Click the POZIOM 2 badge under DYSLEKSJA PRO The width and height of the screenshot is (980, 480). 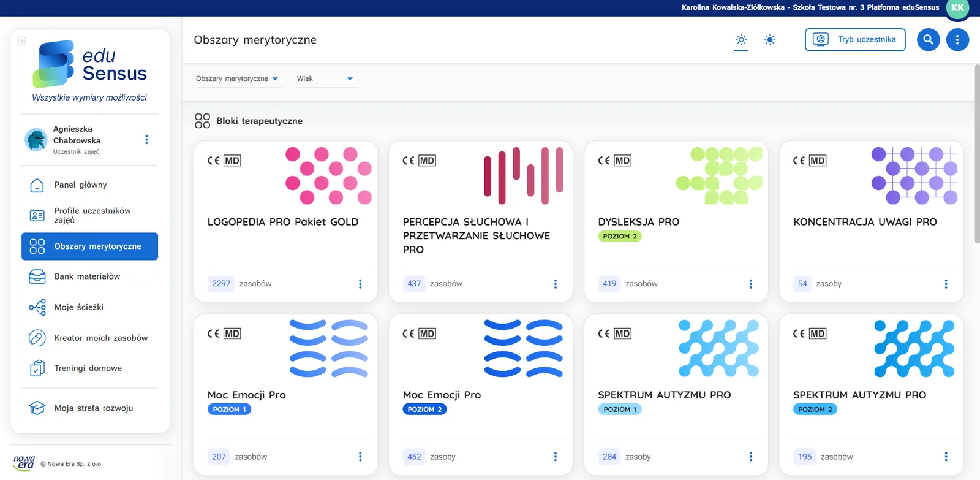point(620,237)
